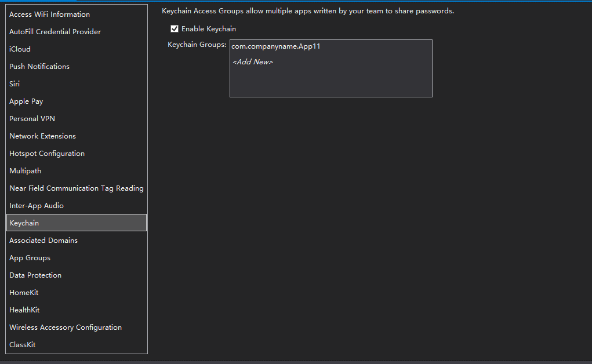Image resolution: width=592 pixels, height=364 pixels.
Task: Select Push Notifications from the list
Action: coord(39,67)
